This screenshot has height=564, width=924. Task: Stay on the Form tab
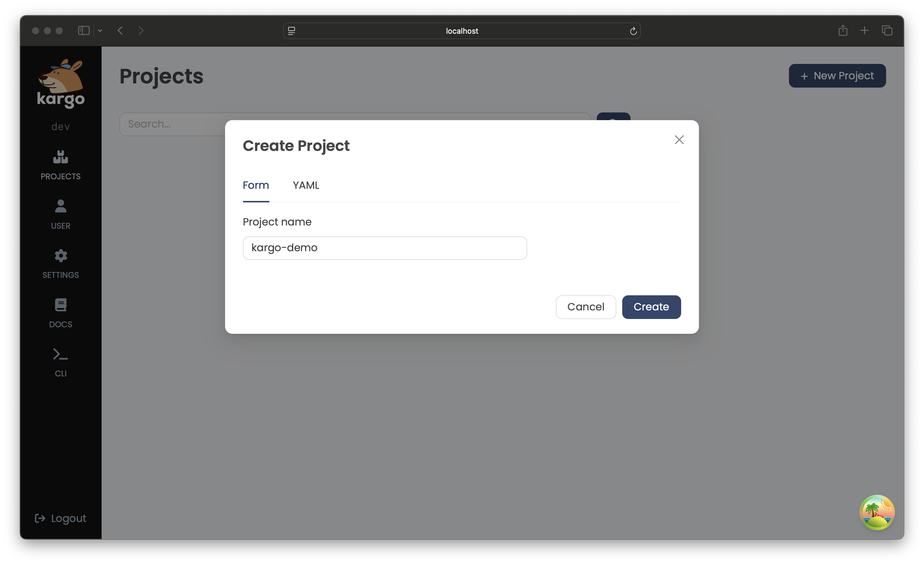click(256, 185)
